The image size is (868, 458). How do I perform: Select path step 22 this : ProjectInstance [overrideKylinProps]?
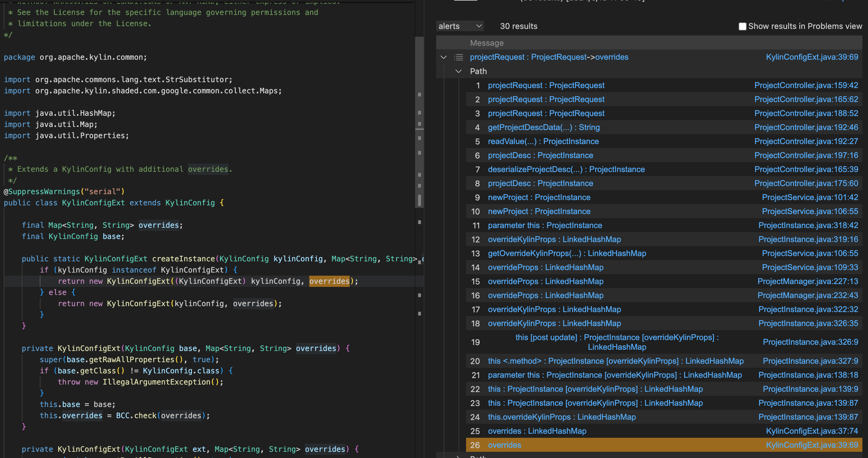tap(595, 389)
